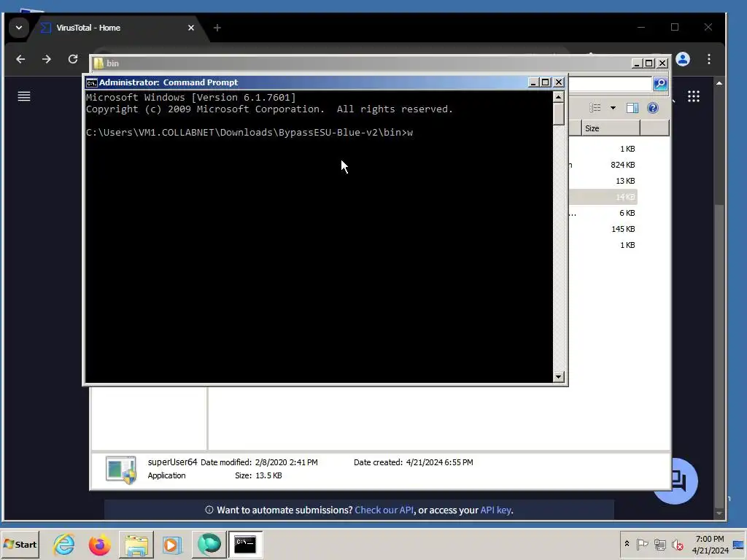Click the Command Prompt scroll up arrow
Image resolution: width=747 pixels, height=560 pixels.
coord(559,97)
